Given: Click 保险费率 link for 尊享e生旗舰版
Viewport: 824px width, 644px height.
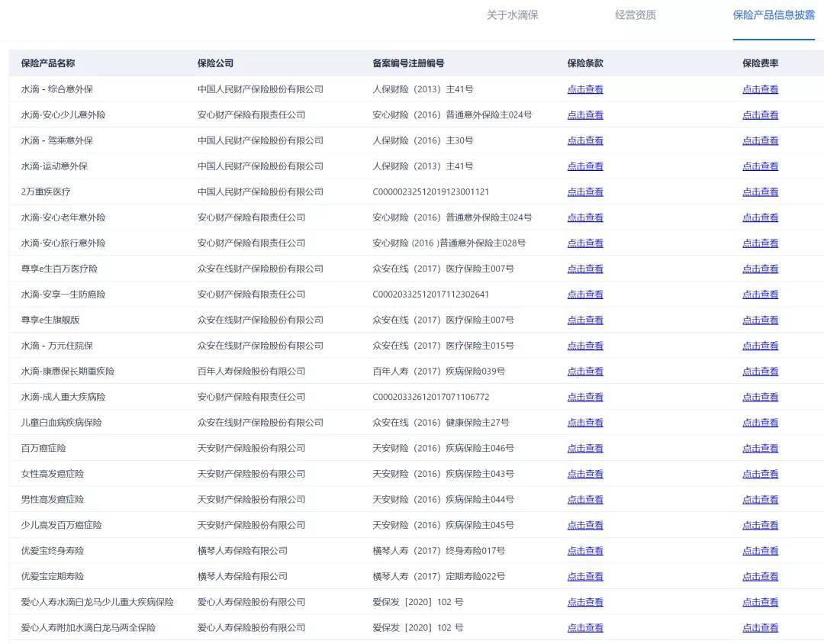Looking at the screenshot, I should 760,320.
